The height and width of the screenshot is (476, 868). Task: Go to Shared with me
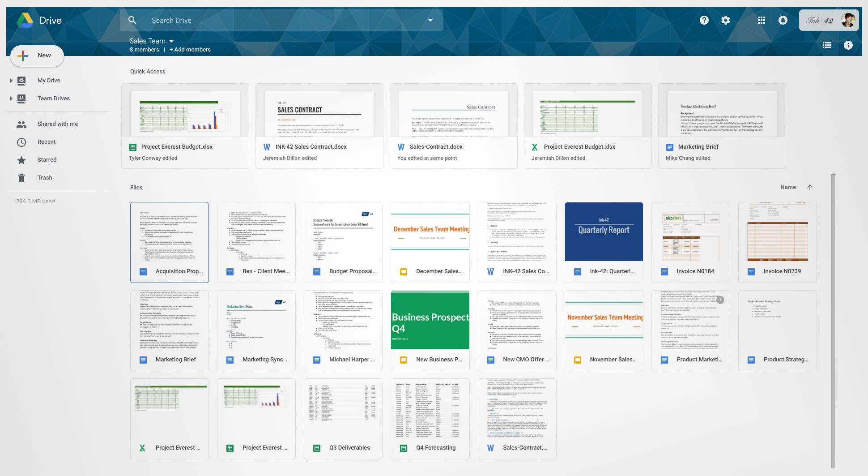pyautogui.click(x=58, y=124)
